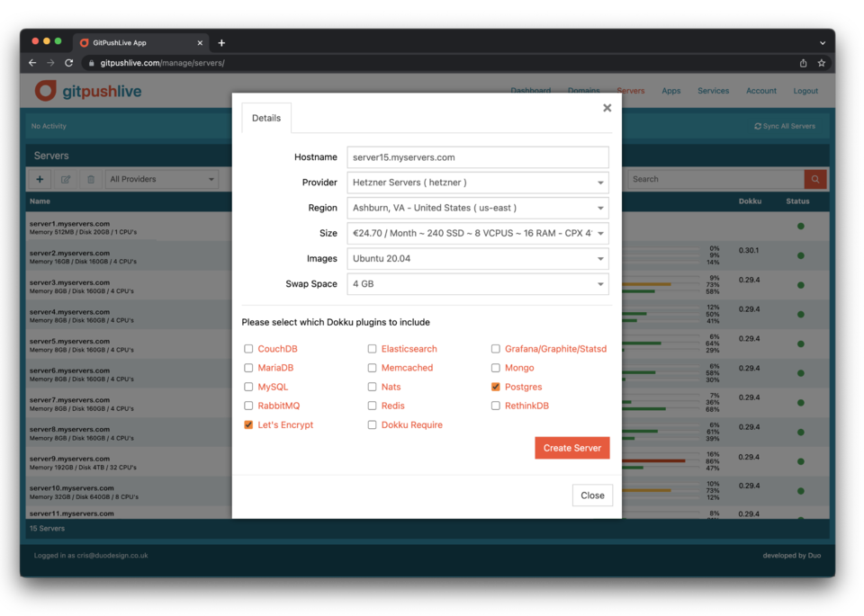Click Sync All Servers
The width and height of the screenshot is (864, 616).
[785, 126]
